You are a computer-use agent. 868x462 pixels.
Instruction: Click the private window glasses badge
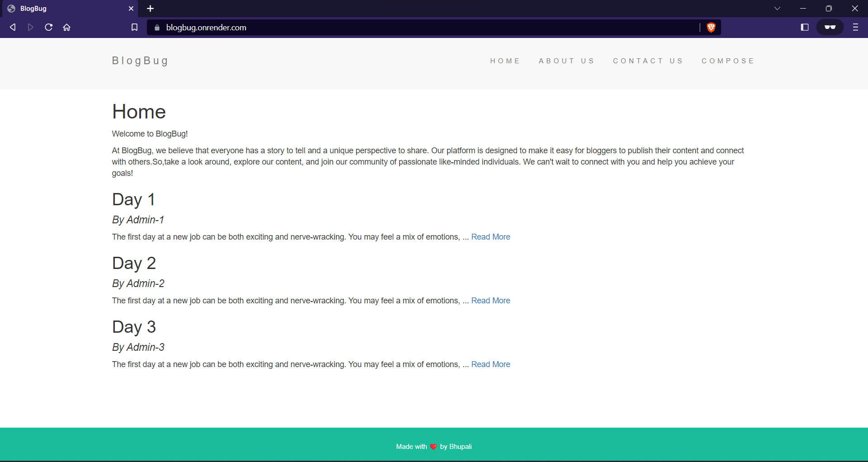pyautogui.click(x=830, y=27)
